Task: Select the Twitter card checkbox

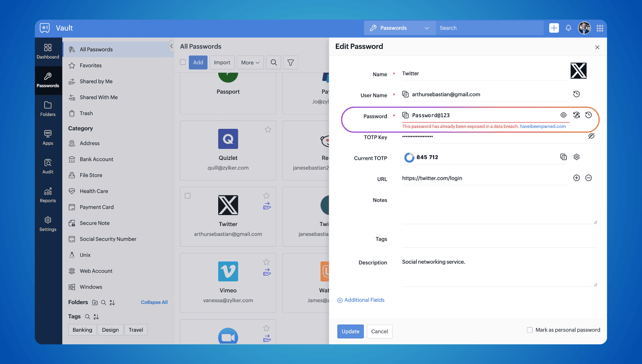Action: (187, 196)
